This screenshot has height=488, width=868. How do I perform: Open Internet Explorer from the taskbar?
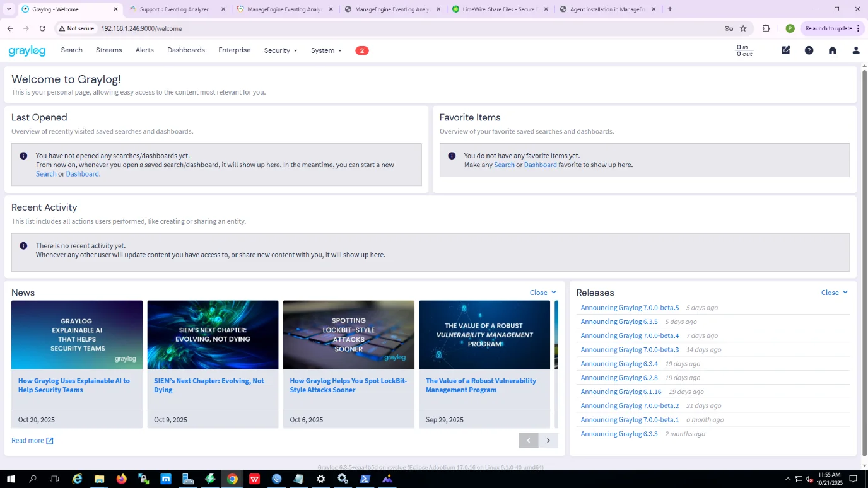point(77,479)
